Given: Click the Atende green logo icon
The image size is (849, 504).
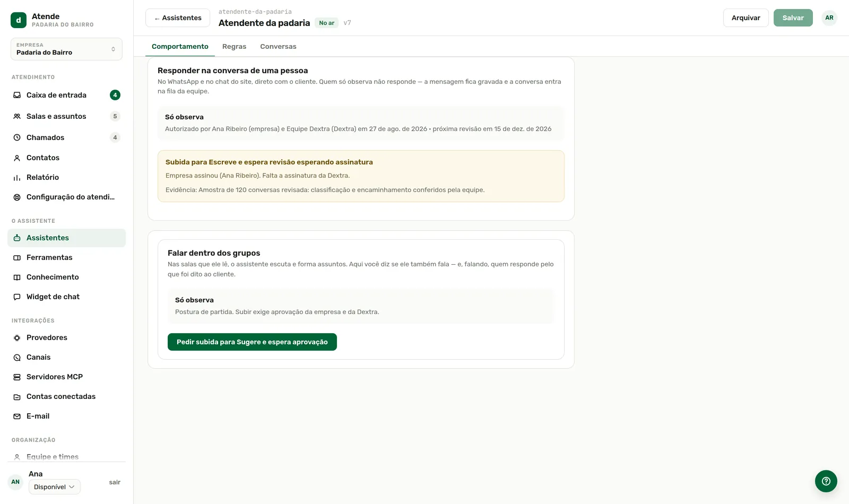Looking at the screenshot, I should (x=19, y=20).
